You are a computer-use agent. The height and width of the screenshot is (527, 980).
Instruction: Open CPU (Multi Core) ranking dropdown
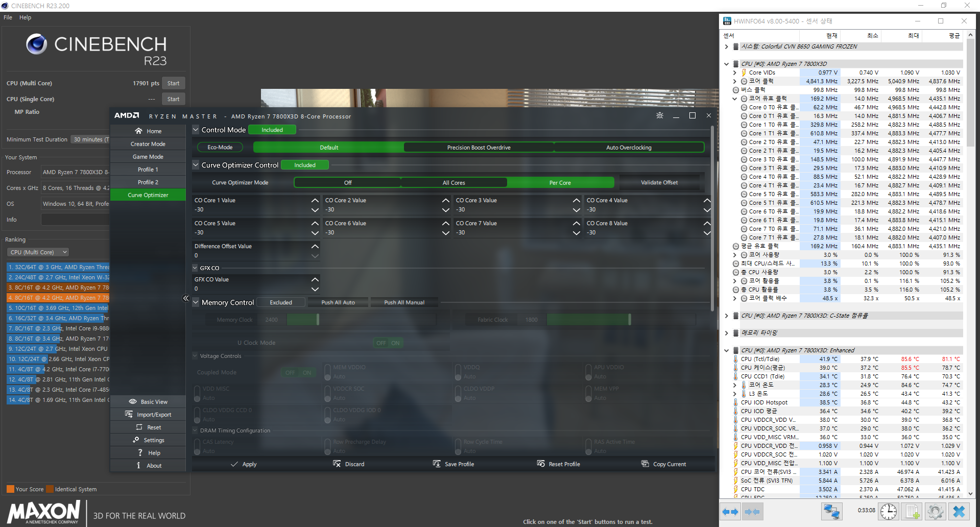(38, 252)
